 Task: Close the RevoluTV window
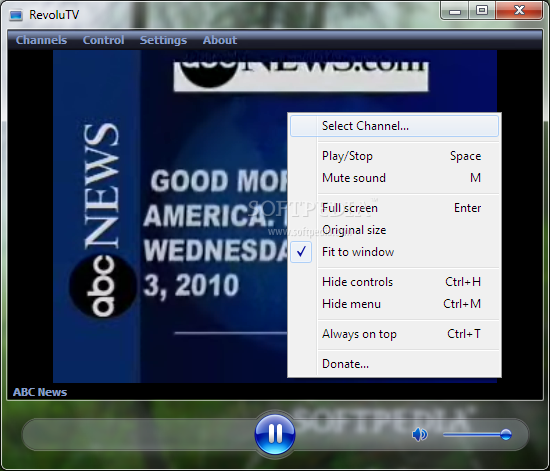519,11
